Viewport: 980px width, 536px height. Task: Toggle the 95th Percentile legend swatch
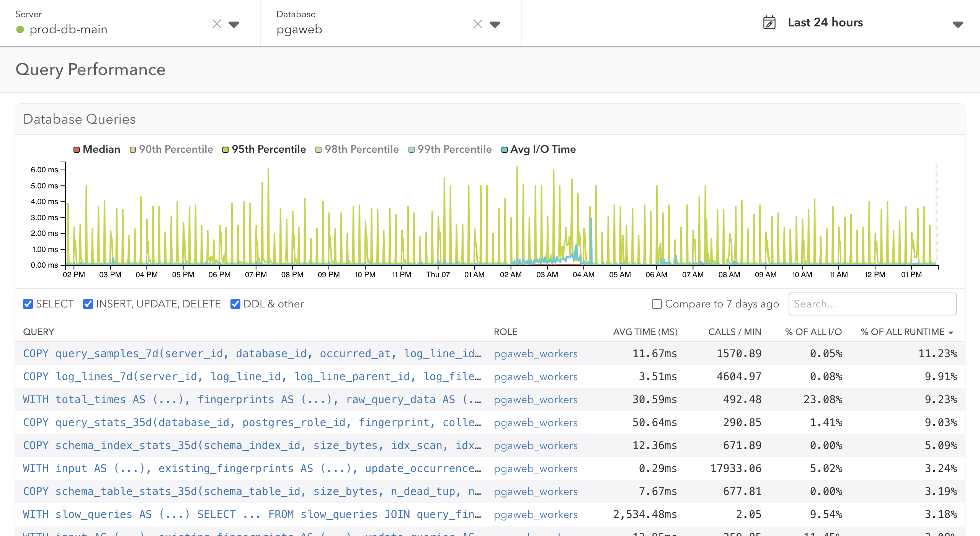pos(225,150)
